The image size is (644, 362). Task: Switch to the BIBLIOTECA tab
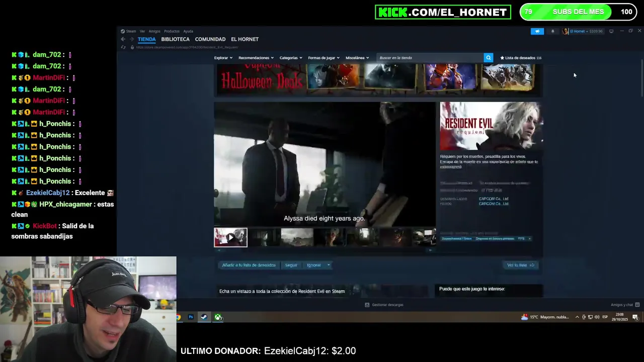(176, 39)
